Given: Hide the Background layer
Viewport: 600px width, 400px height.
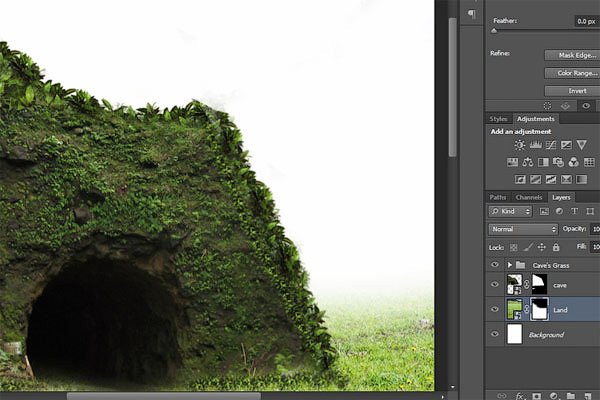Looking at the screenshot, I should point(495,334).
